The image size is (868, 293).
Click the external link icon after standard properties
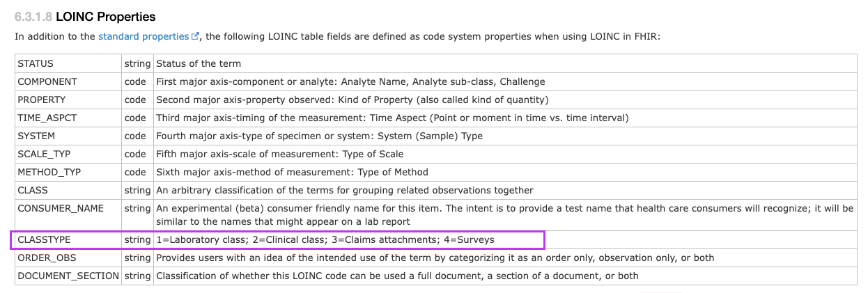click(x=196, y=36)
